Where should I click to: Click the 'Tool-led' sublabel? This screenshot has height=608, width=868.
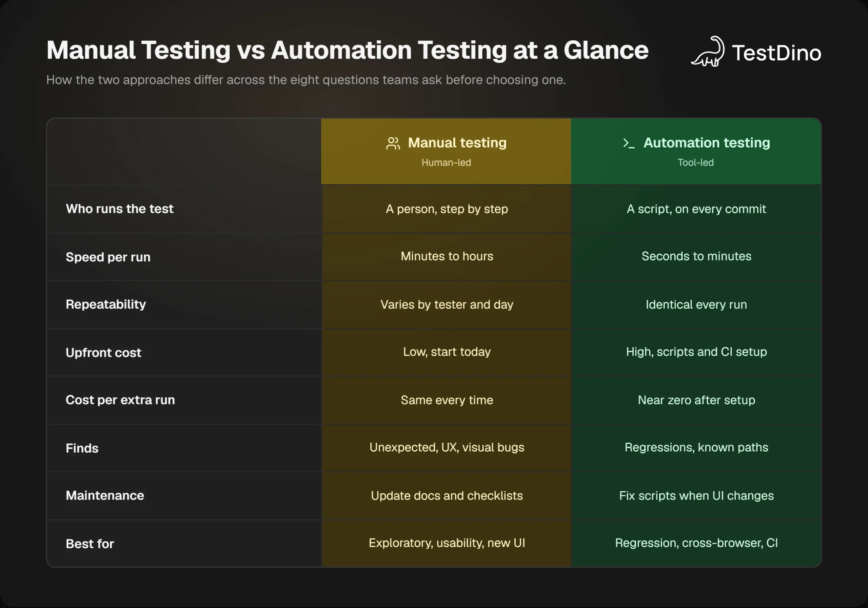696,162
